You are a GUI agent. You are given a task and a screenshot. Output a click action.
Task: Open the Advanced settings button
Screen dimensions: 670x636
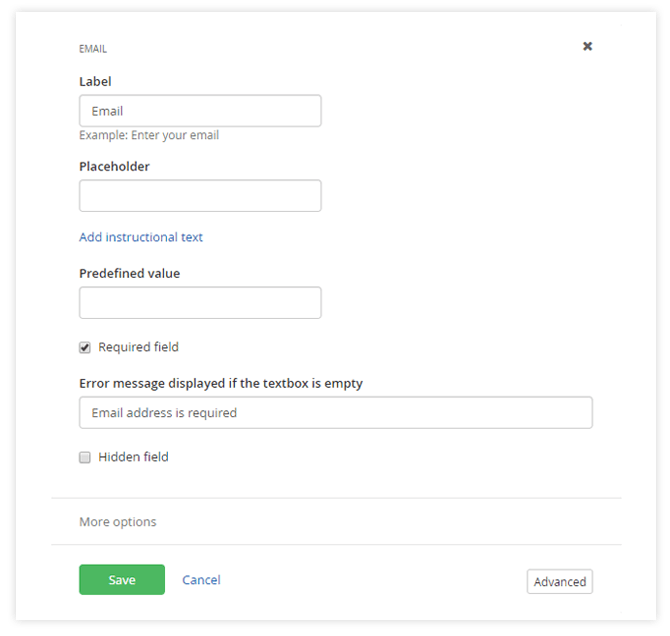point(559,582)
